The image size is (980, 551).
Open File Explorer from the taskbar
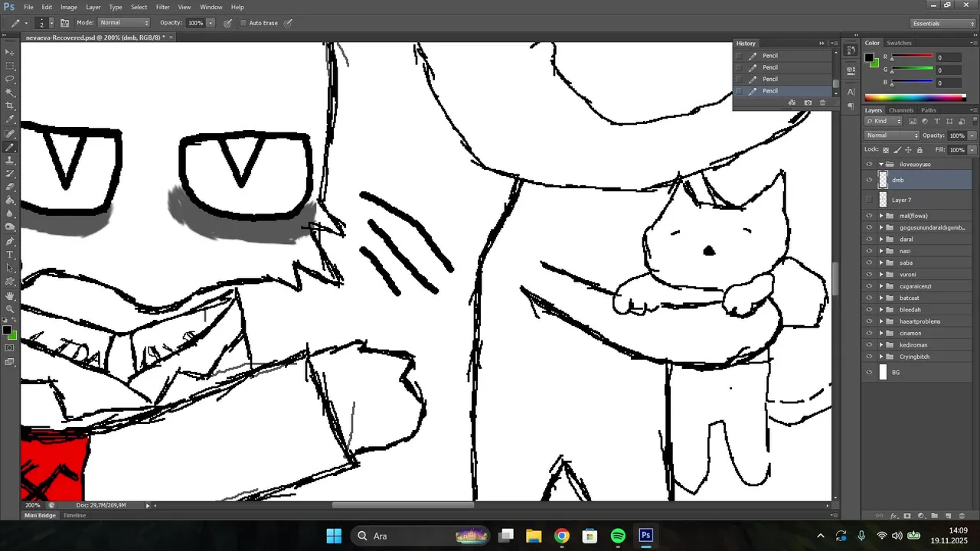534,536
